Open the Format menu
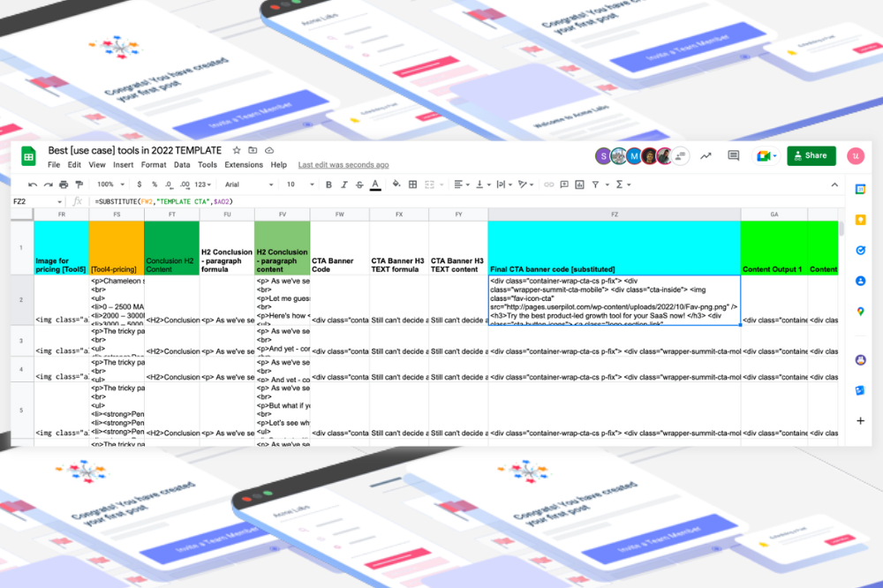This screenshot has width=883, height=588. coord(154,164)
